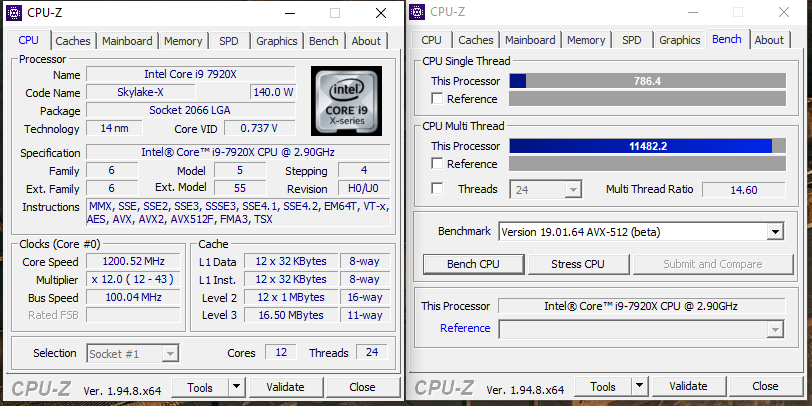The image size is (812, 406).
Task: Click the Revision value H0/U0
Action: click(x=364, y=188)
